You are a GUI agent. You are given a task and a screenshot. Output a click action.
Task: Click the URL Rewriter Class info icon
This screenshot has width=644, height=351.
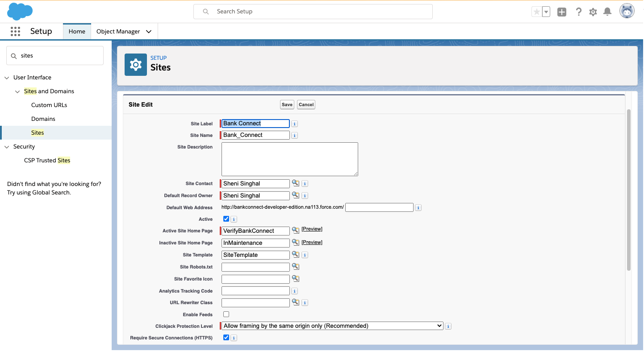(x=305, y=303)
